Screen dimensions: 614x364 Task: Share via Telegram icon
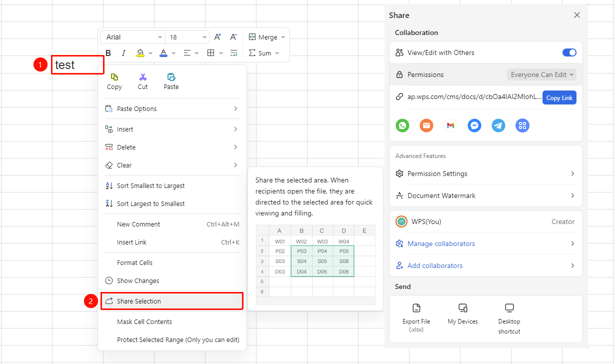click(x=498, y=125)
